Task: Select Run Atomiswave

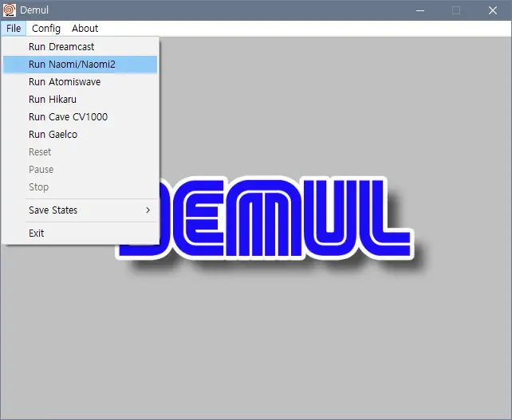Action: tap(80, 82)
